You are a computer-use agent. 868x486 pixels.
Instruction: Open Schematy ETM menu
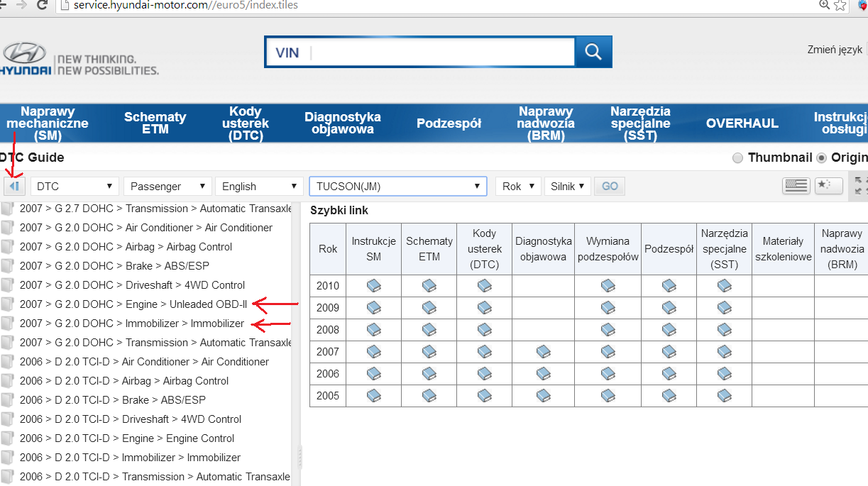click(x=155, y=123)
